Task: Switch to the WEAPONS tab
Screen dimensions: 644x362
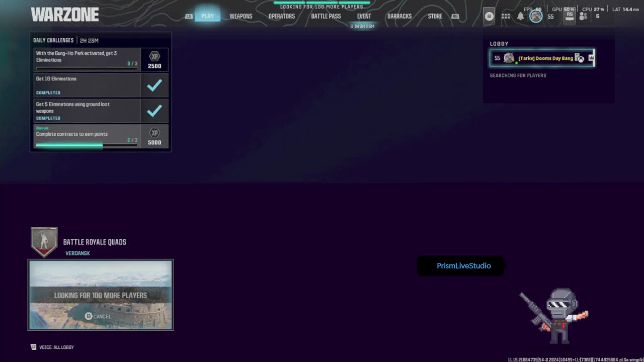Action: pyautogui.click(x=241, y=16)
